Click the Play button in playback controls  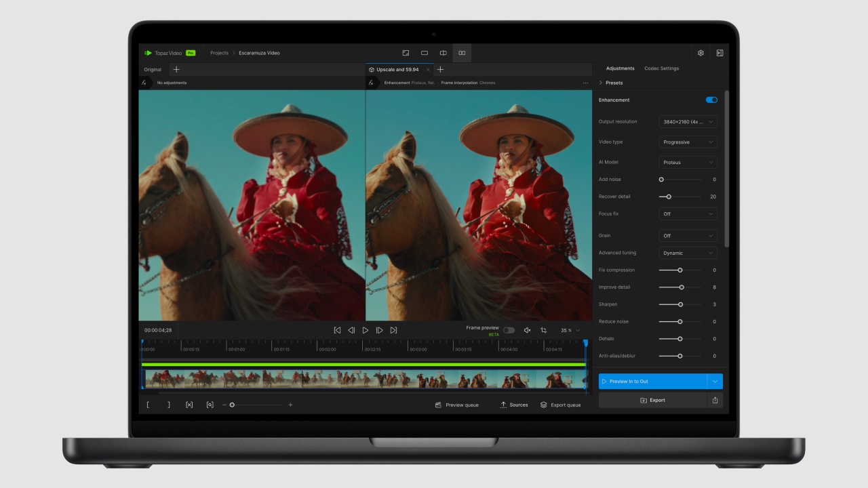pos(366,330)
